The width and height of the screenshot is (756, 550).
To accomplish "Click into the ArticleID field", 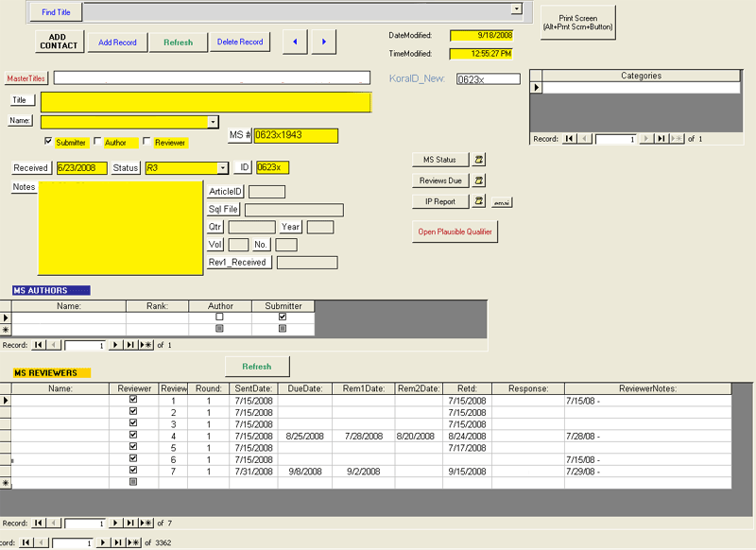I will tap(267, 192).
